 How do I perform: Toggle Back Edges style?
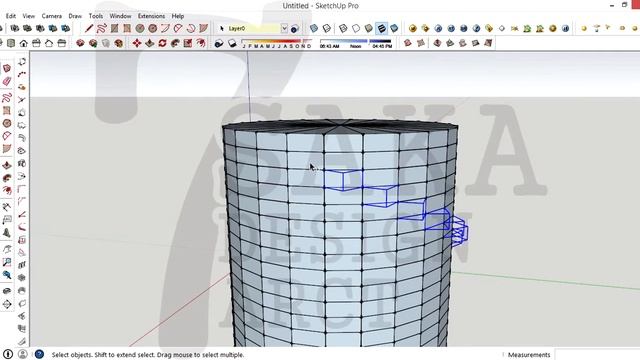click(x=327, y=29)
